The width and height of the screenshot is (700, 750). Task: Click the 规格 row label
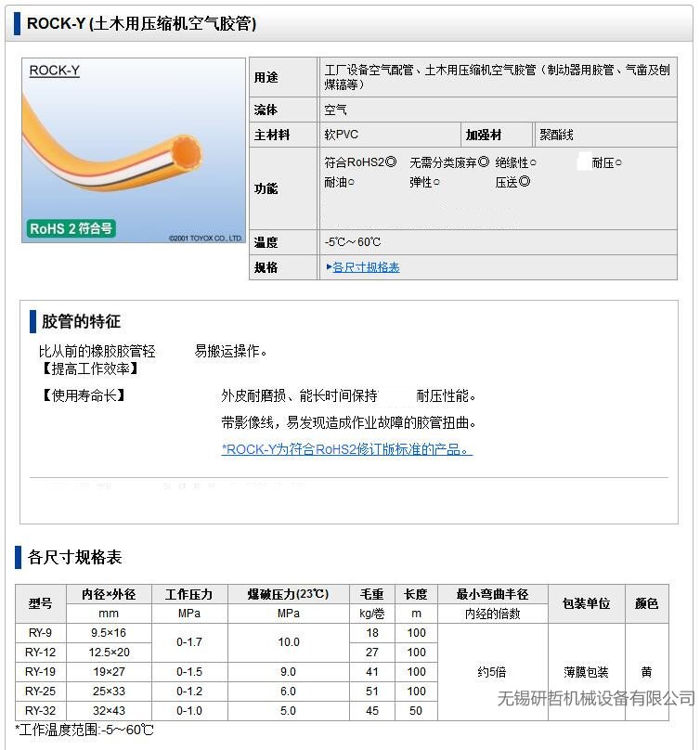266,267
